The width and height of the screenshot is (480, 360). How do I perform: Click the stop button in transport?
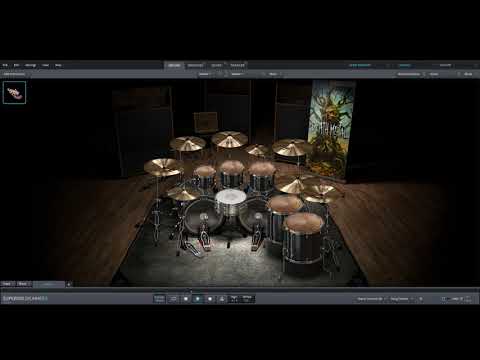coord(186,299)
